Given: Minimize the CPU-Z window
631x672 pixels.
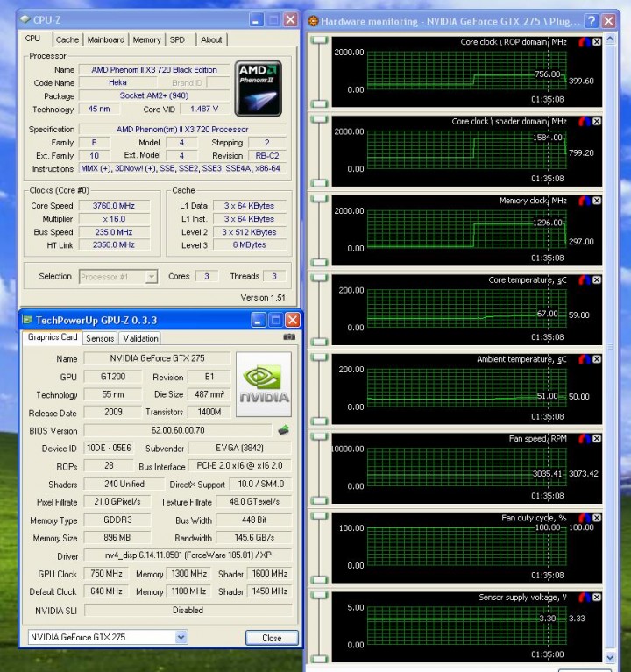Looking at the screenshot, I should [x=256, y=19].
